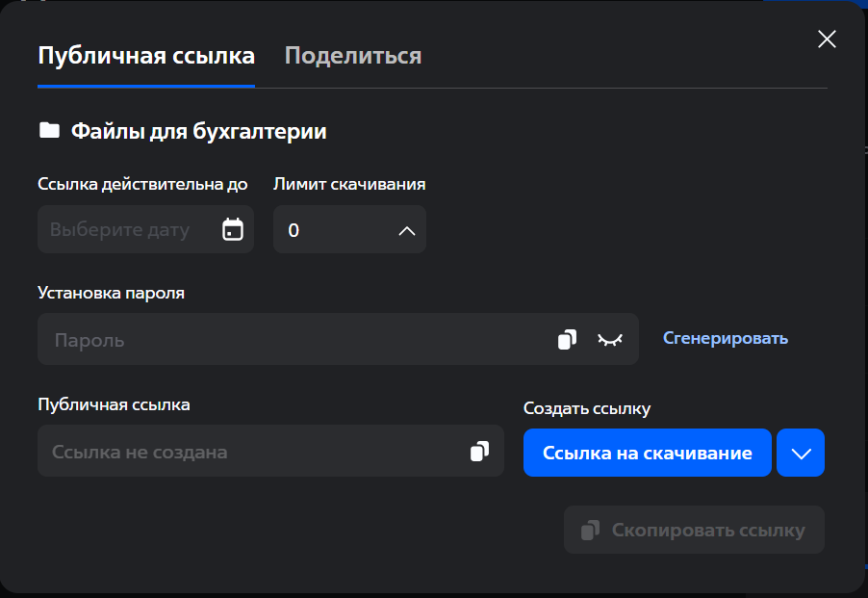Close the public link dialog
Viewport: 868px width, 598px height.
827,39
